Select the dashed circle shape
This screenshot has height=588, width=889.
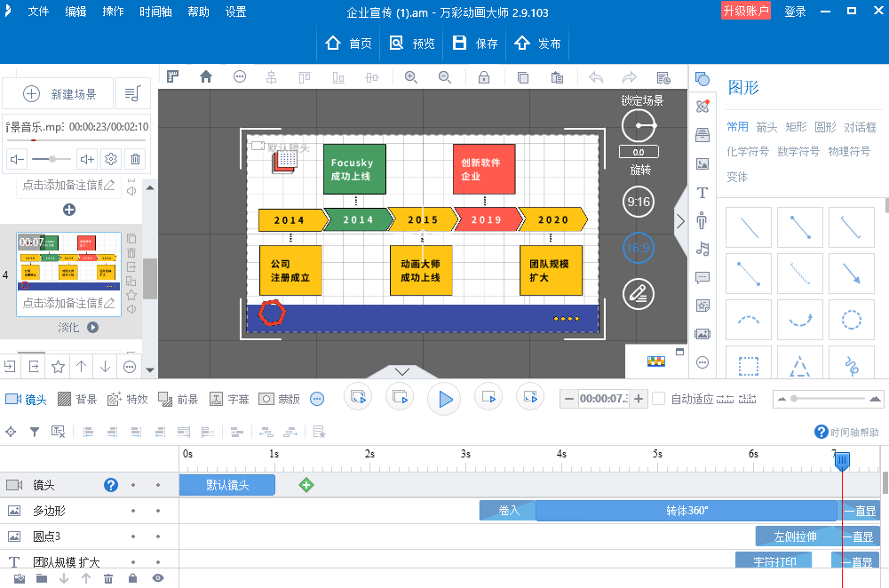(x=851, y=320)
